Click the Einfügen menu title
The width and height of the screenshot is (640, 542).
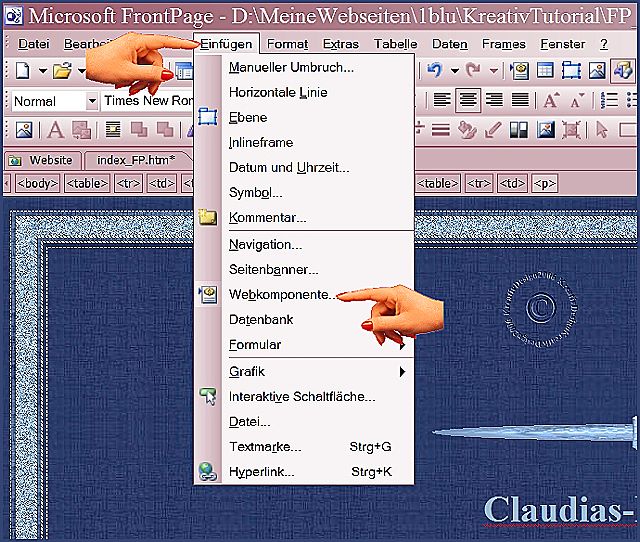pos(226,44)
